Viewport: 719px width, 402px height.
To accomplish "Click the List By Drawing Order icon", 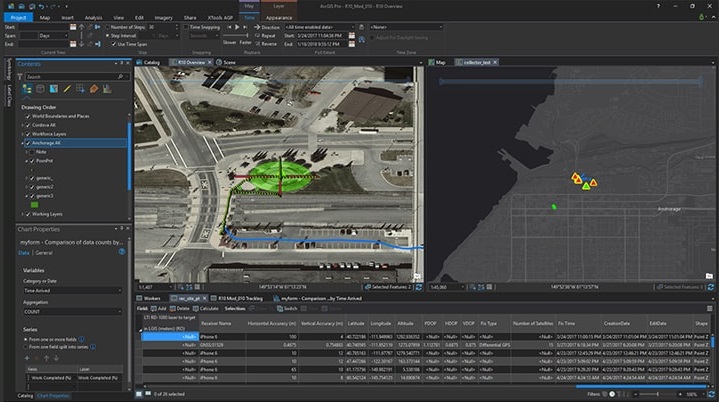I will pos(26,89).
